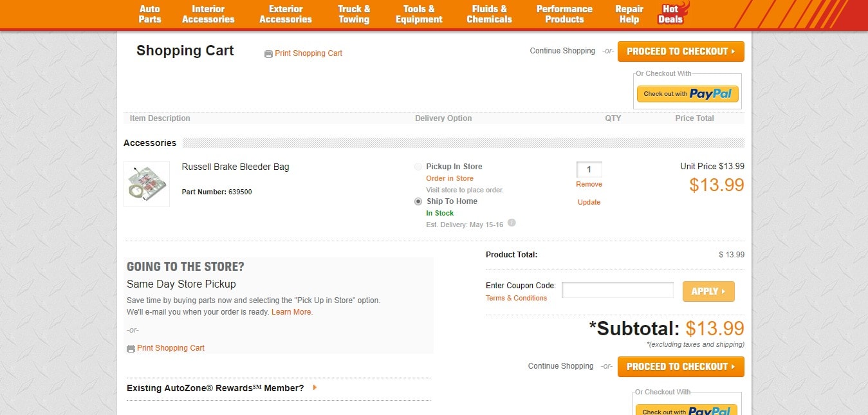The image size is (868, 415).
Task: Click top Print Shopping Cart link
Action: [x=308, y=53]
